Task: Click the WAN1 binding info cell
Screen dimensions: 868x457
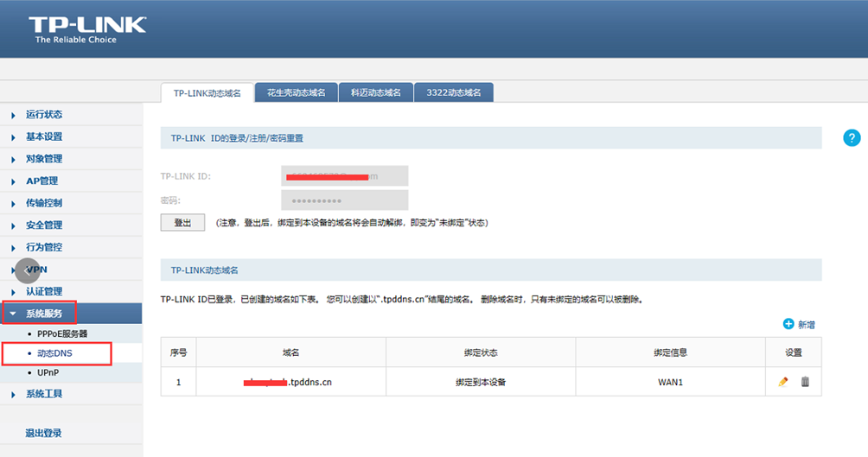Action: tap(670, 382)
